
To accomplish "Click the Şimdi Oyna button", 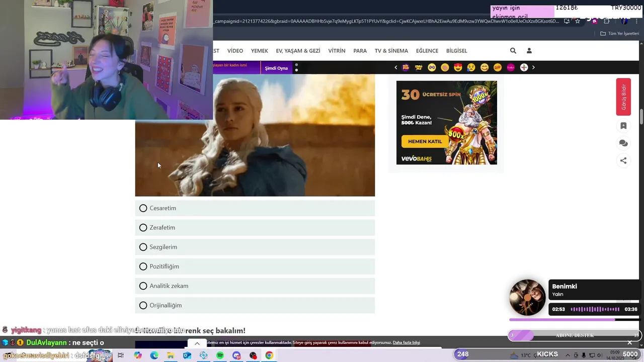I will click(x=276, y=68).
